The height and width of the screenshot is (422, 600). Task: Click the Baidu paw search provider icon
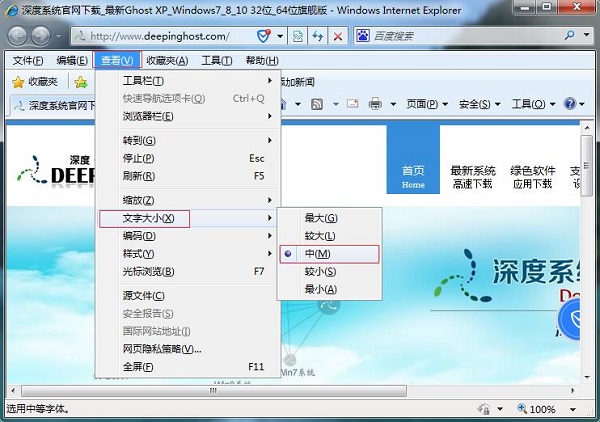[363, 36]
